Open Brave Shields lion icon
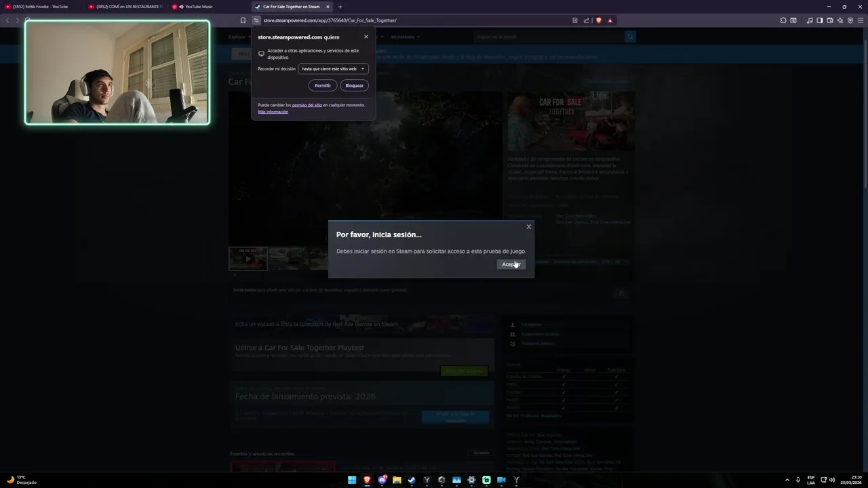The image size is (868, 488). point(599,20)
